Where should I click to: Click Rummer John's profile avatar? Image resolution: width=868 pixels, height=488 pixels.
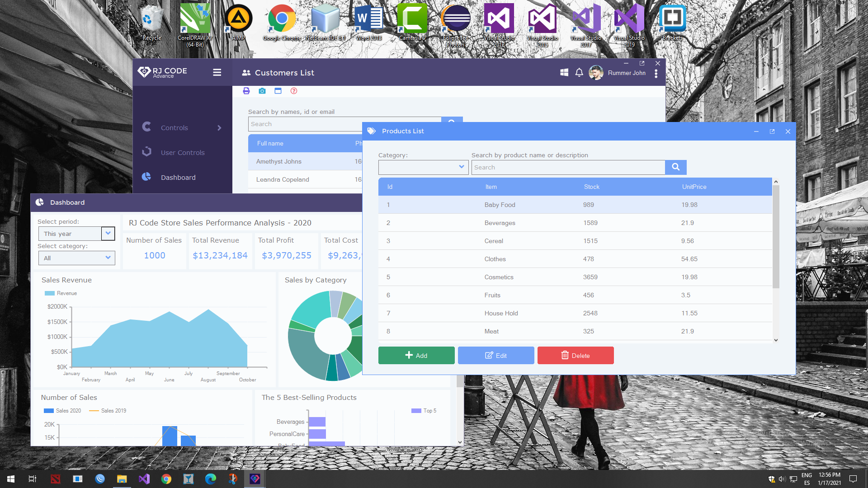point(596,72)
